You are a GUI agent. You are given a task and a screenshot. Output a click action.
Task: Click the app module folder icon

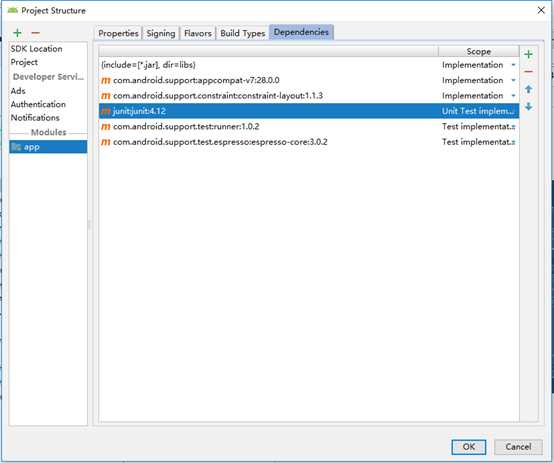(16, 147)
